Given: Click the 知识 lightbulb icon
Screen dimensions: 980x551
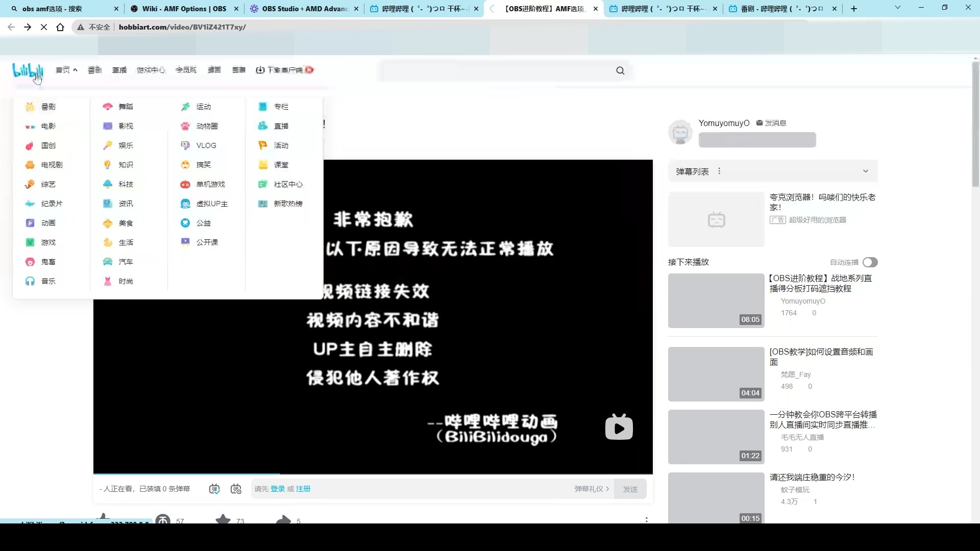Looking at the screenshot, I should pyautogui.click(x=108, y=165).
